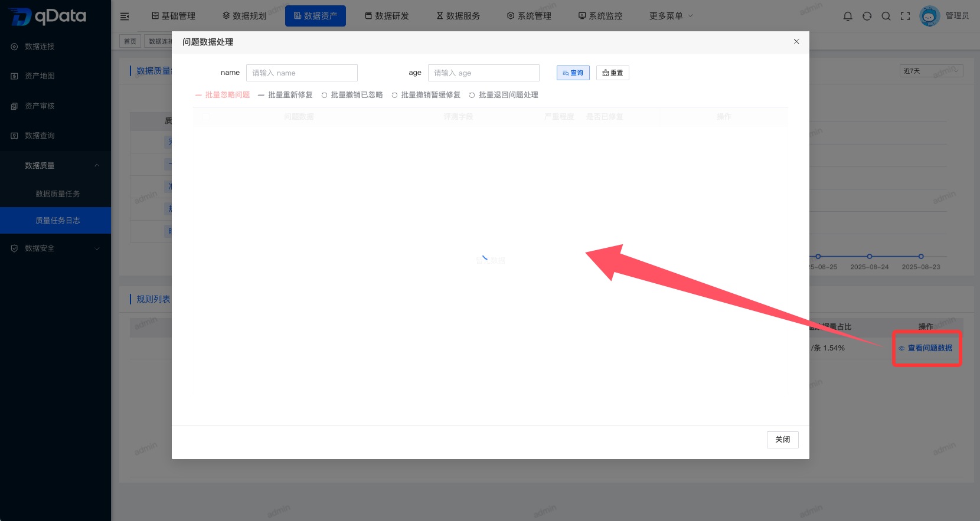Toggle fullscreen mode icon
Screen dimensions: 980x521
(905, 17)
